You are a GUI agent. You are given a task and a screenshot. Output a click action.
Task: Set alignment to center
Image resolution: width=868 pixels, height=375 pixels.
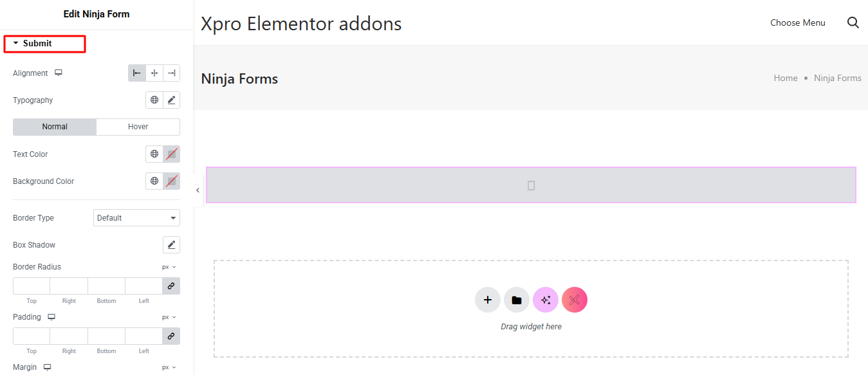[x=154, y=73]
